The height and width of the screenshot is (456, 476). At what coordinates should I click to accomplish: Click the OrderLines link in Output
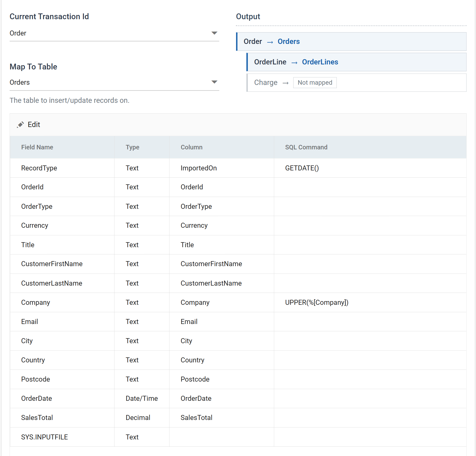pos(320,62)
